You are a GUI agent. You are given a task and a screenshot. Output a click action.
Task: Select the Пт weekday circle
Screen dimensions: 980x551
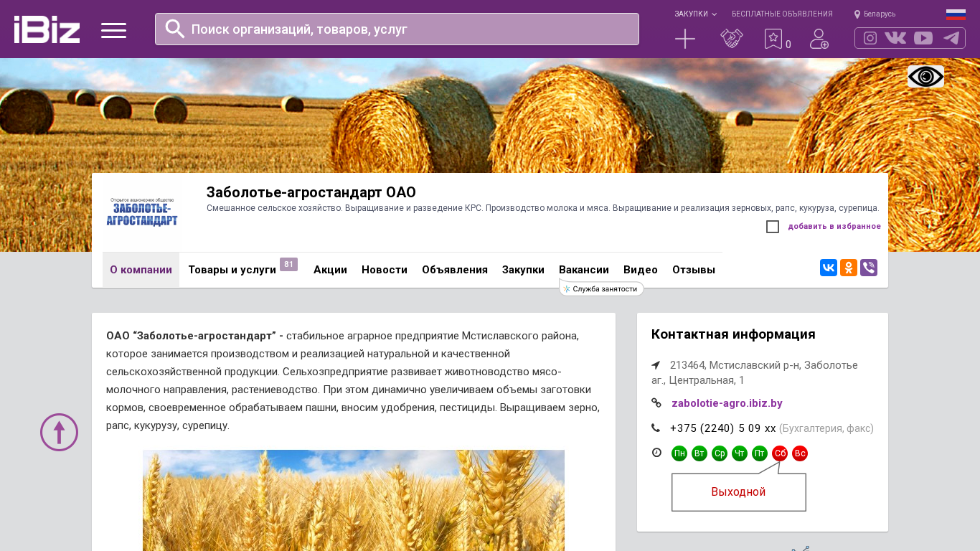[760, 453]
